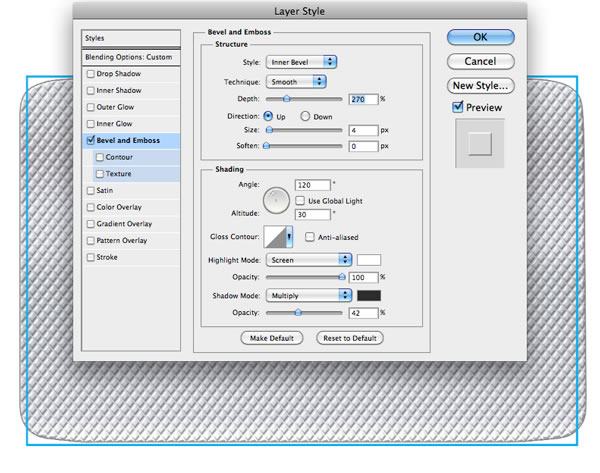This screenshot has width=600, height=473.
Task: Click the Angle field showing 120
Action: 313,185
